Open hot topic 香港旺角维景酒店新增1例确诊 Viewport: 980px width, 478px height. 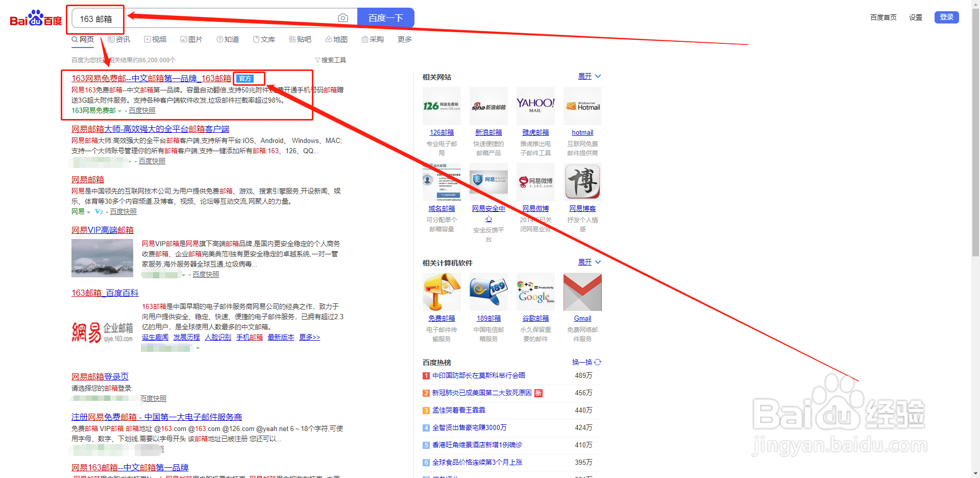(477, 445)
